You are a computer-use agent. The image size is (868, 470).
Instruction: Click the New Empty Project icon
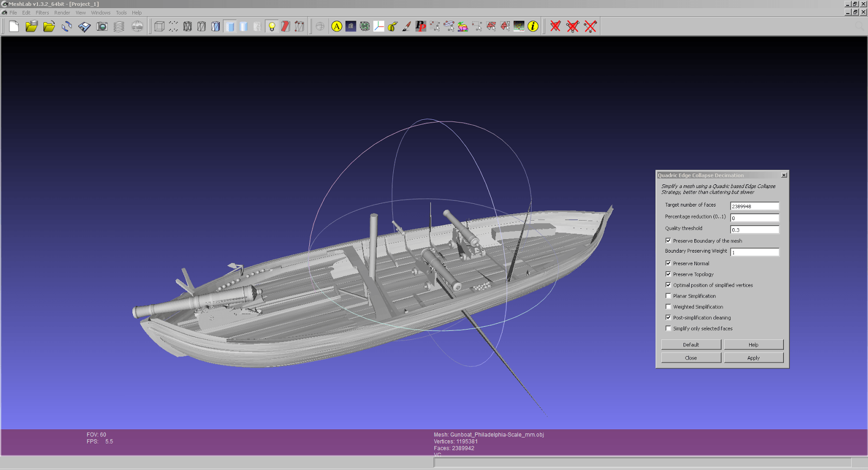coord(14,26)
